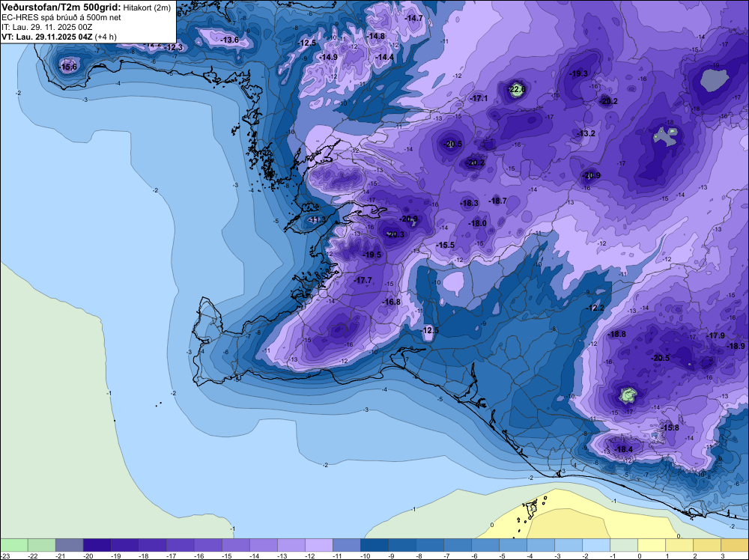The height and width of the screenshot is (560, 749).
Task: Click the -18.4 temperature label
Action: point(623,449)
